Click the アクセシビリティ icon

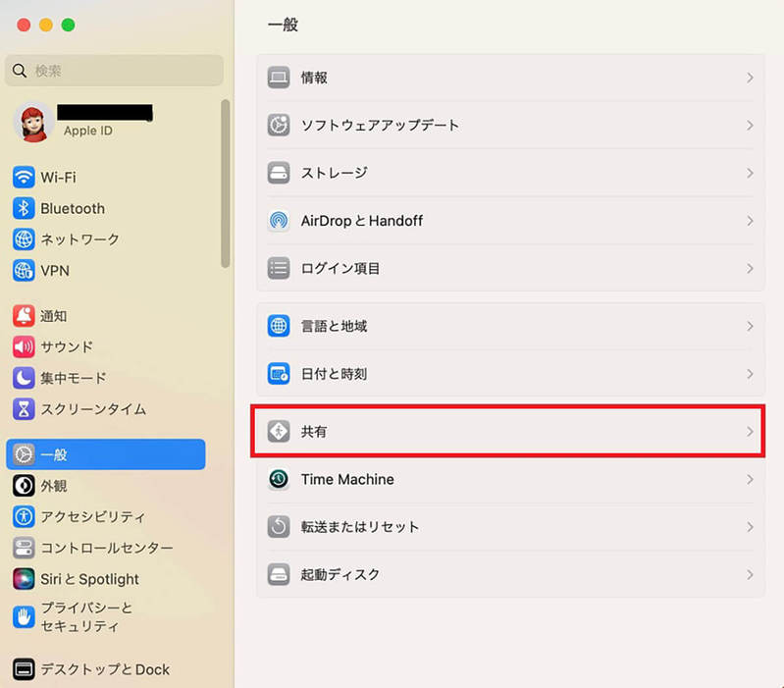pyautogui.click(x=24, y=516)
